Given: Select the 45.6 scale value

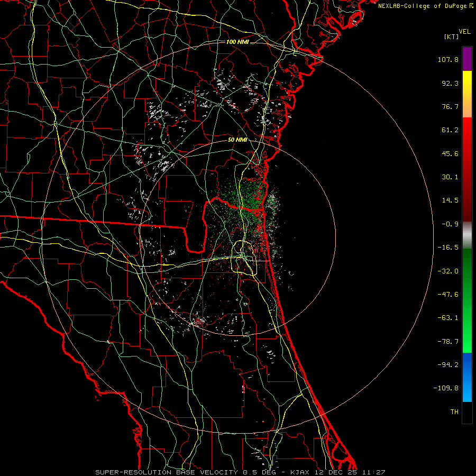Looking at the screenshot, I should [x=450, y=153].
